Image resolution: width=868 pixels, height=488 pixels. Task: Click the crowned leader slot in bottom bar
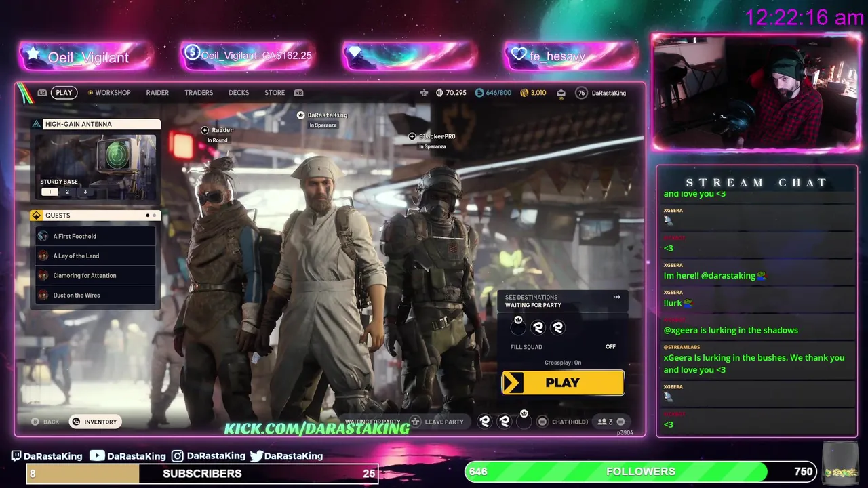pos(524,421)
